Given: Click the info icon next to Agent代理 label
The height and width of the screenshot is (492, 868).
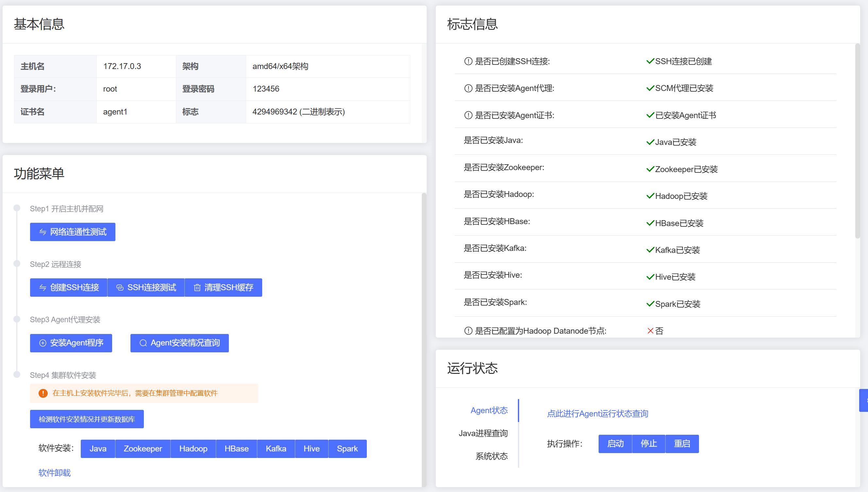Looking at the screenshot, I should point(468,88).
